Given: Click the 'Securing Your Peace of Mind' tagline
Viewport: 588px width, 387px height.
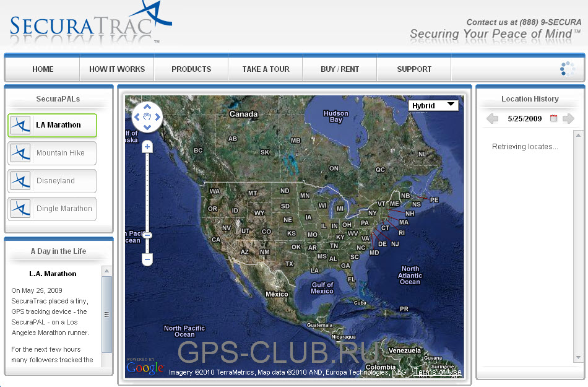Looking at the screenshot, I should pyautogui.click(x=495, y=34).
